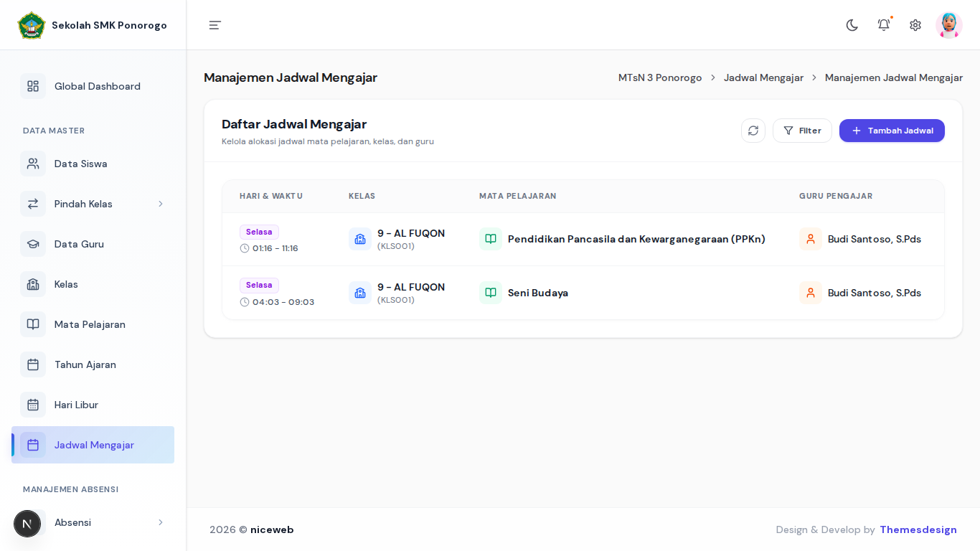Image resolution: width=980 pixels, height=551 pixels.
Task: Open the notifications bell
Action: click(x=884, y=25)
